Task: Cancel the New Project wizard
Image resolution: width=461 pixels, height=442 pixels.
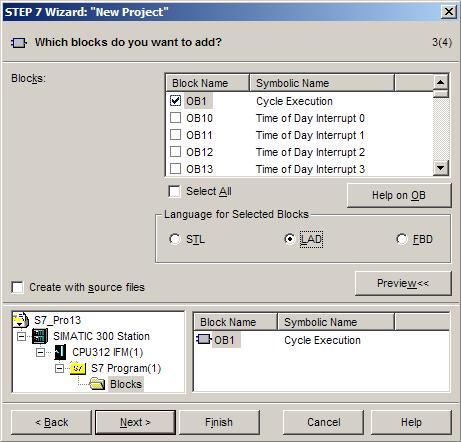Action: tap(323, 422)
